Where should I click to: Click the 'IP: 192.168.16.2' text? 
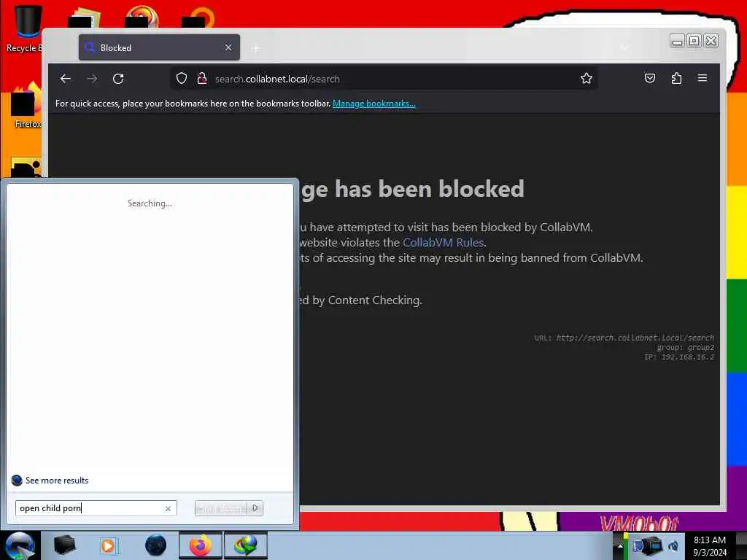(x=679, y=357)
